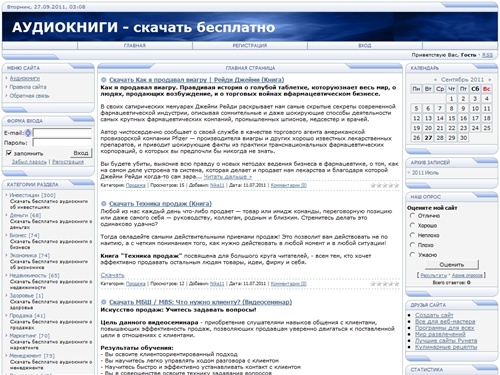The width and height of the screenshot is (500, 375).
Task: Click 'Читать дальше' link in first article
Action: 228,177
